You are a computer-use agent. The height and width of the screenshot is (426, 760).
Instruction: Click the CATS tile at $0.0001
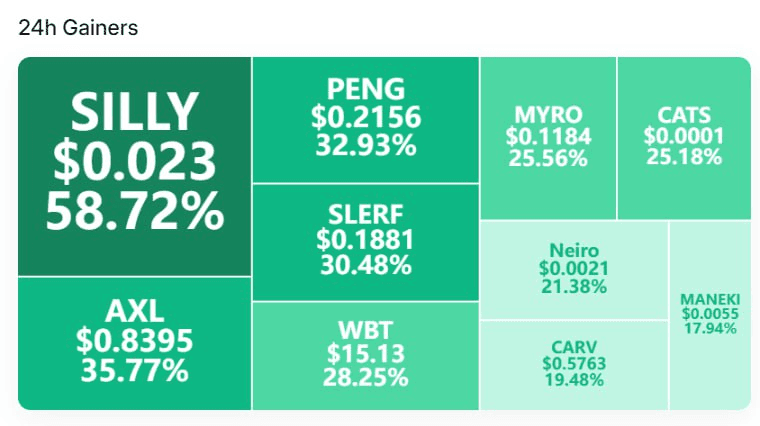click(684, 138)
